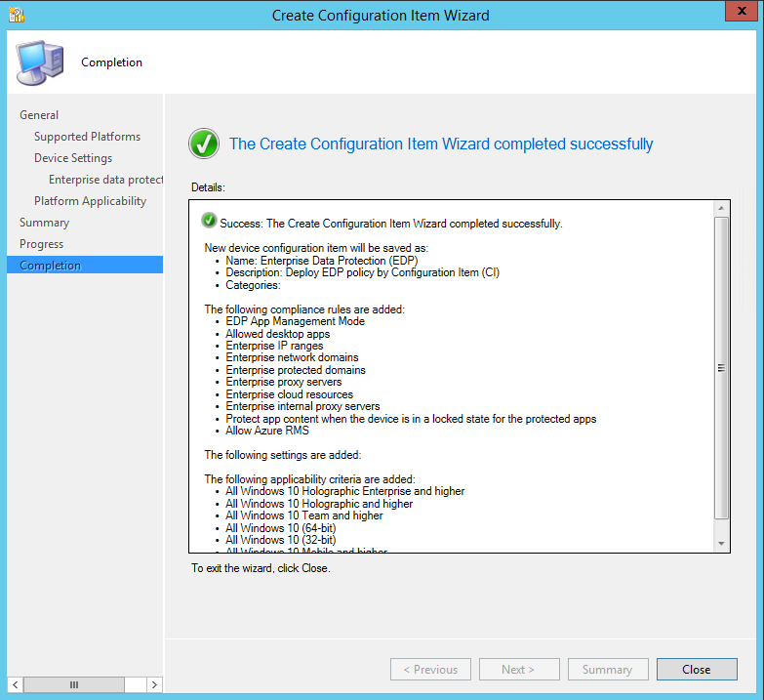Click the vertical scrollbar thumb in the Details box
Image resolution: width=764 pixels, height=700 pixels.
point(721,367)
